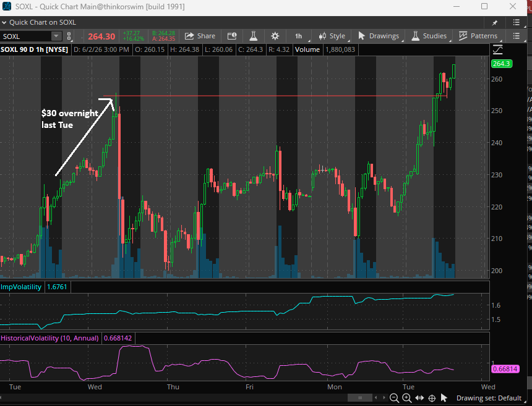This screenshot has width=532, height=406.
Task: Click the HistoricalVolatility value 0.668142
Action: (x=118, y=338)
